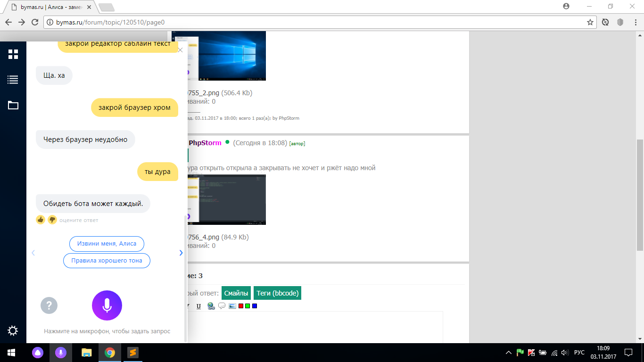Click the purple Alice microphone button
The image size is (644, 362).
(x=107, y=305)
